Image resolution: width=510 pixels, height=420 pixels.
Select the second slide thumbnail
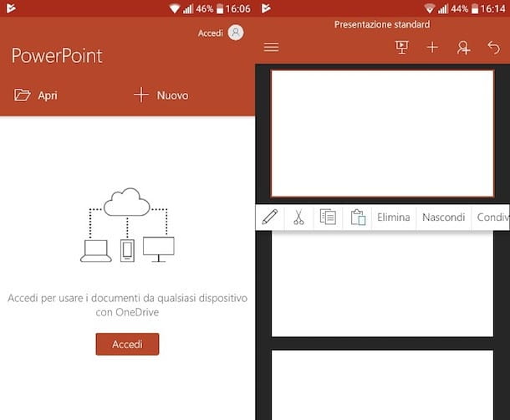tap(382, 284)
